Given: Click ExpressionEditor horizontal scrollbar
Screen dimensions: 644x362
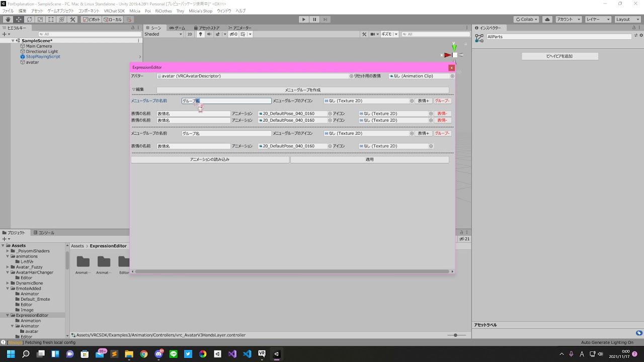Looking at the screenshot, I should pos(292,271).
